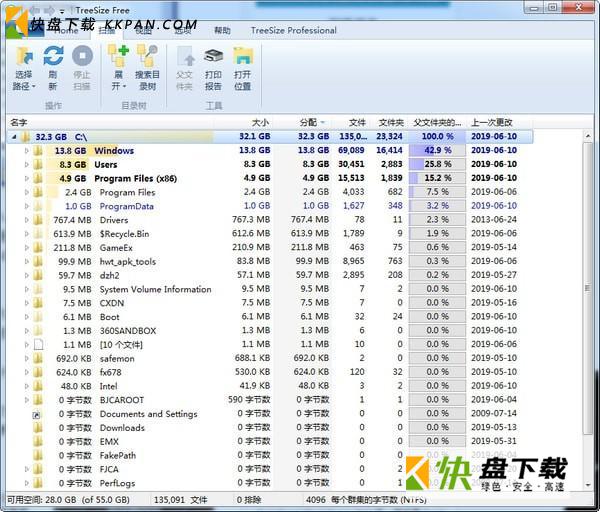600x512 pixels.
Task: Expand the BJCAROOT folder node
Action: click(26, 400)
